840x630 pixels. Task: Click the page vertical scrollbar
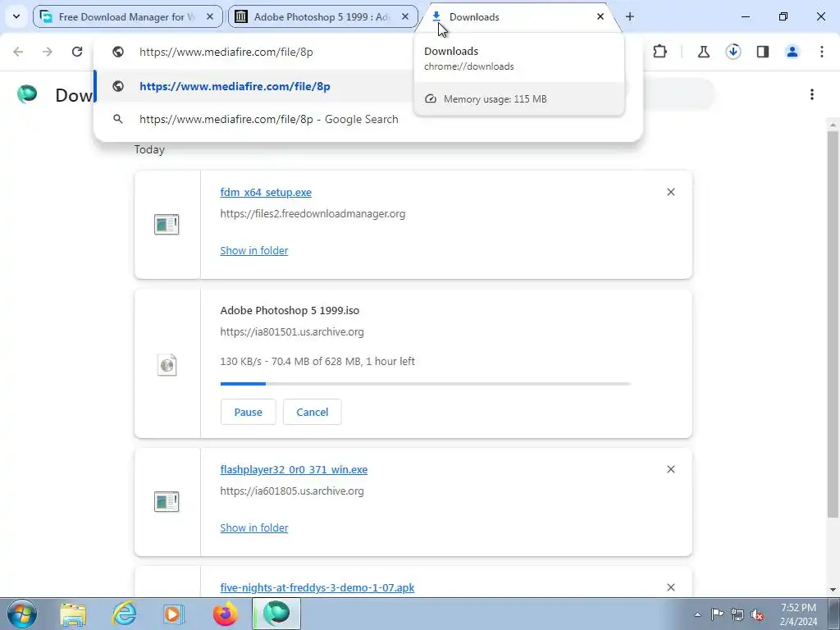pos(833,325)
